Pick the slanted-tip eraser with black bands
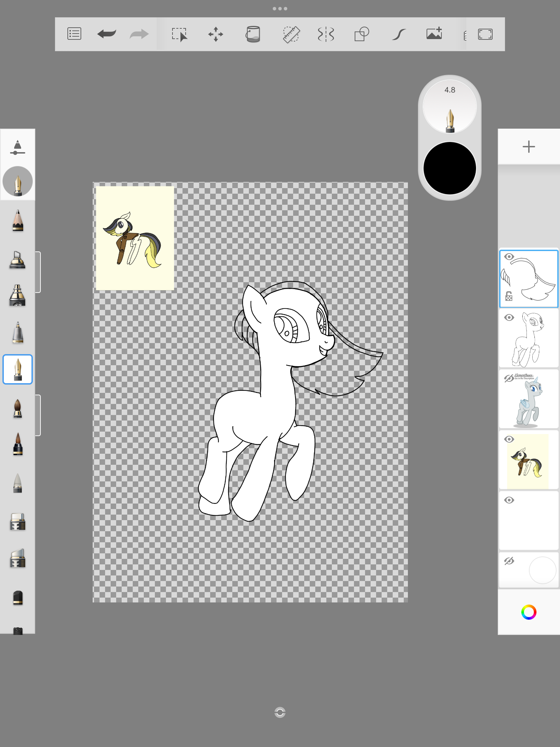 pyautogui.click(x=18, y=558)
